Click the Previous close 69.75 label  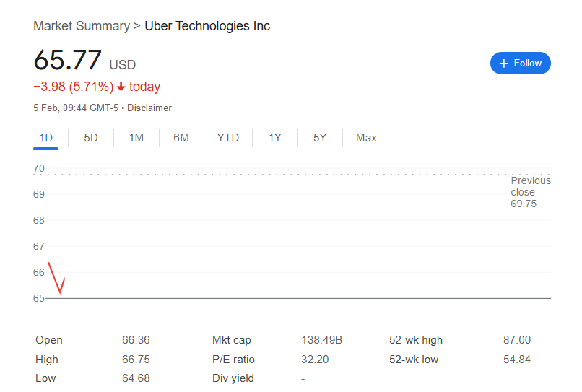(530, 192)
